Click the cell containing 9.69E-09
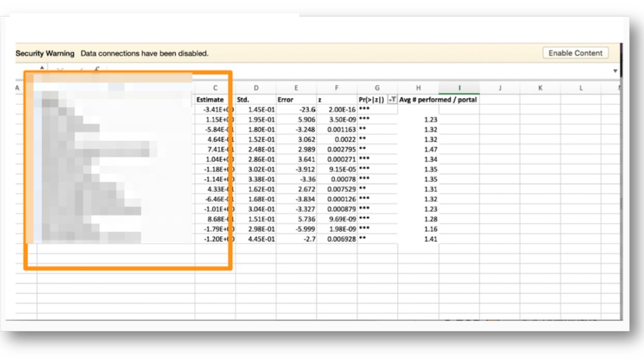 click(337, 219)
